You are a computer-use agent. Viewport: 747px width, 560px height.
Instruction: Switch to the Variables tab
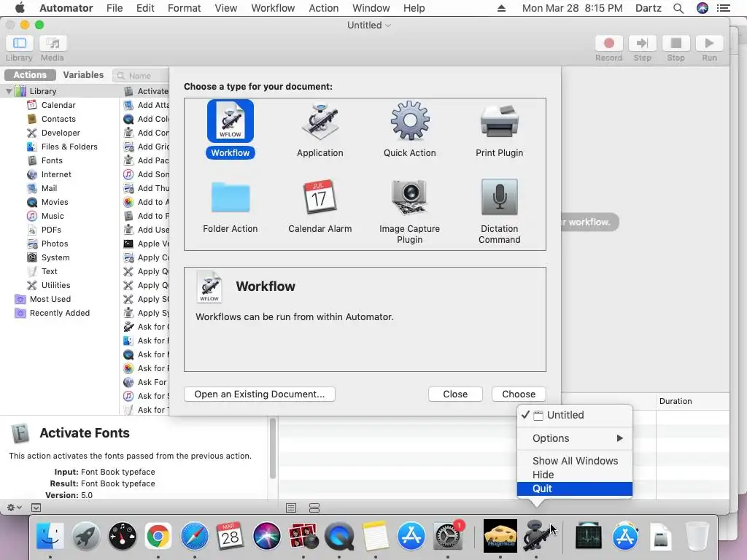point(83,75)
